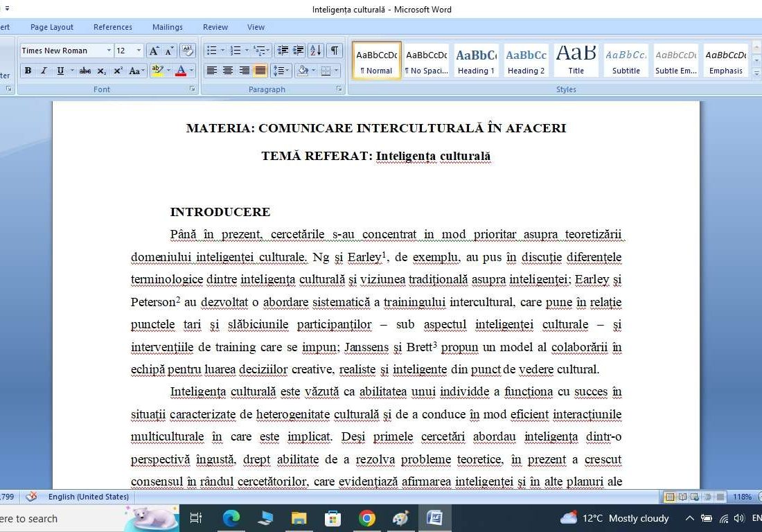Toggle bold formatting in the Font group
This screenshot has height=532, width=762.
pos(28,70)
